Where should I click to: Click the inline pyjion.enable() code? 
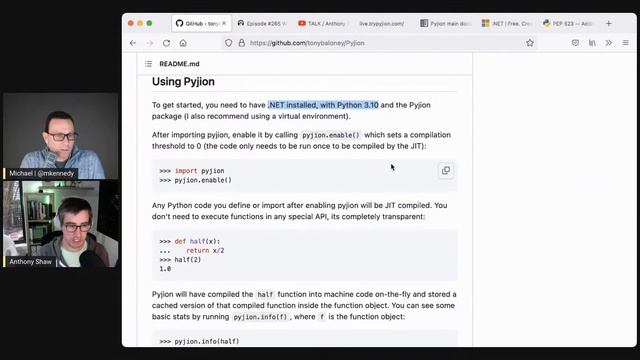[x=331, y=135]
